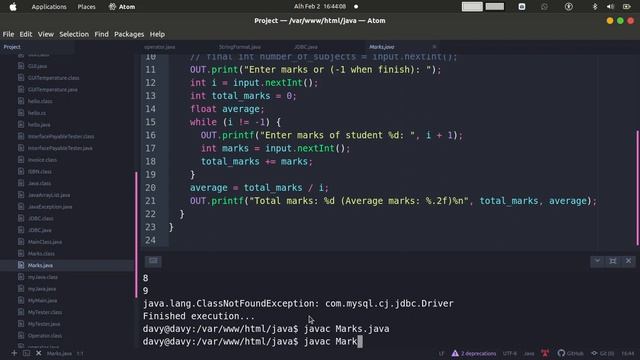This screenshot has width=640, height=360.
Task: Open GUI.java in the tree
Action: pyautogui.click(x=37, y=66)
